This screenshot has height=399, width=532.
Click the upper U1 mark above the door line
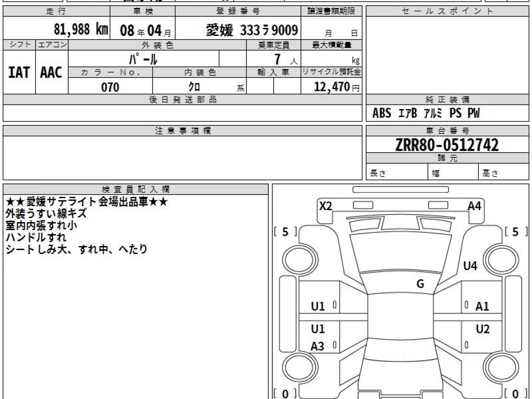coord(317,306)
